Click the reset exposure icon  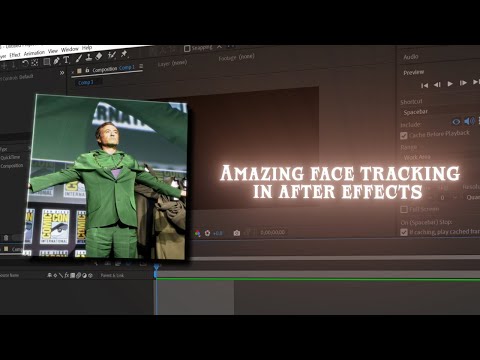pyautogui.click(x=208, y=233)
